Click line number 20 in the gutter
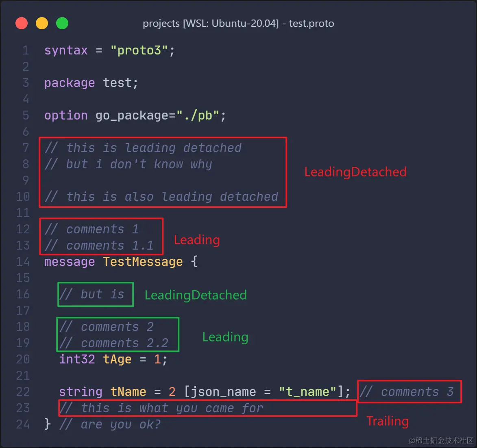Viewport: 477px width, 448px height. 23,359
